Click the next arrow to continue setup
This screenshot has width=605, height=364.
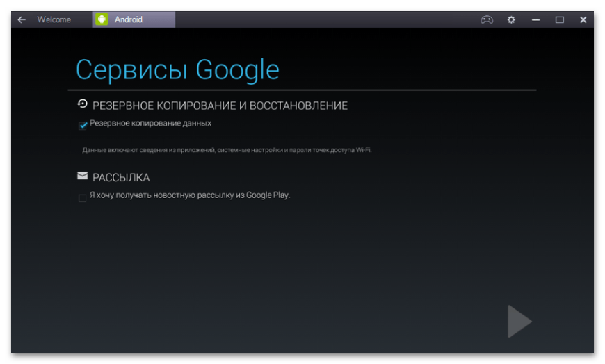pyautogui.click(x=519, y=321)
